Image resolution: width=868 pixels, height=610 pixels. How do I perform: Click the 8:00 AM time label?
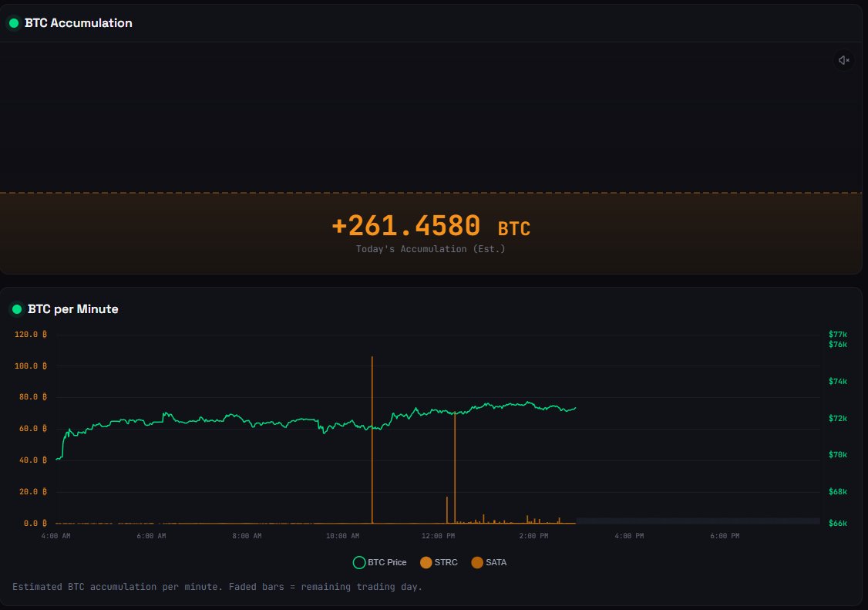[247, 536]
